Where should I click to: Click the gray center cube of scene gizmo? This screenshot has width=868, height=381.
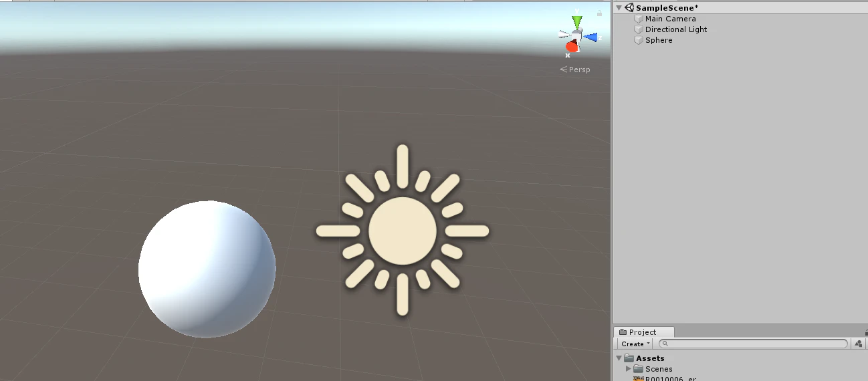[x=577, y=35]
